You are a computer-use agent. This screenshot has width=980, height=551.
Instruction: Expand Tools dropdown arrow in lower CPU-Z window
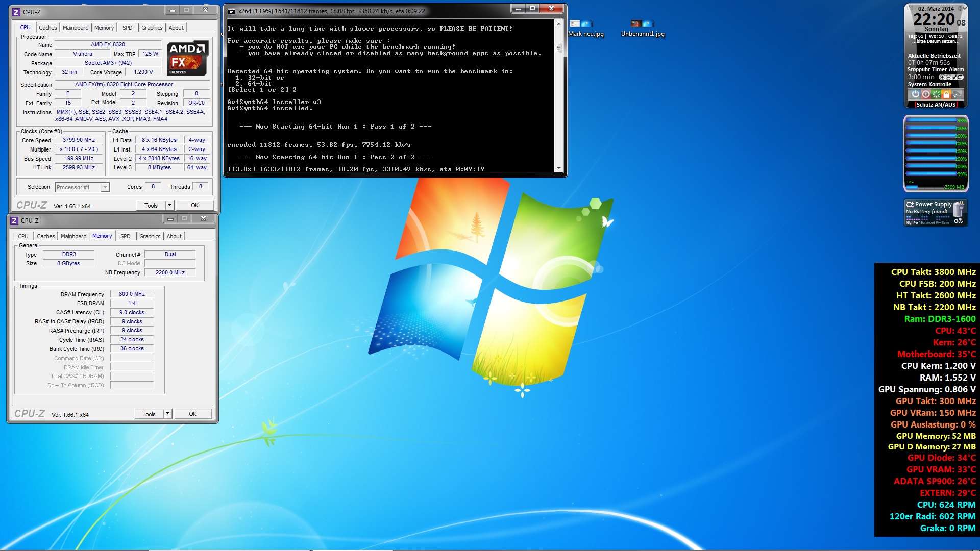pos(167,414)
